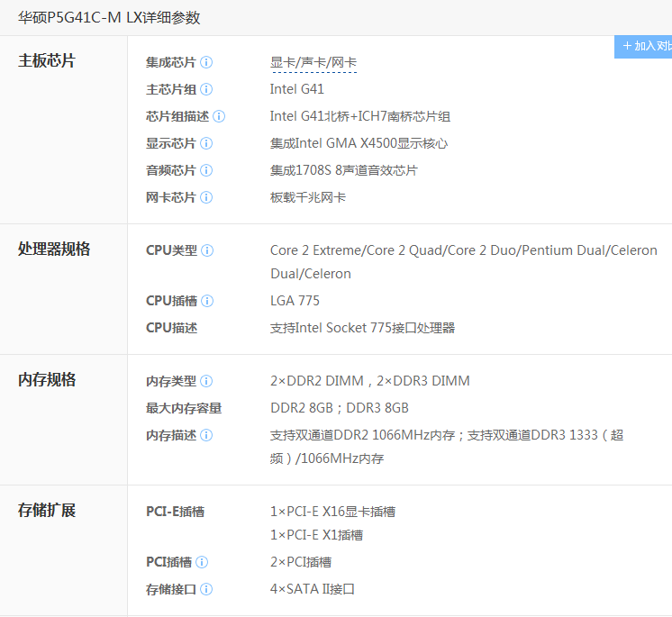
Task: Click the value 板载千兆网卡
Action: click(308, 197)
